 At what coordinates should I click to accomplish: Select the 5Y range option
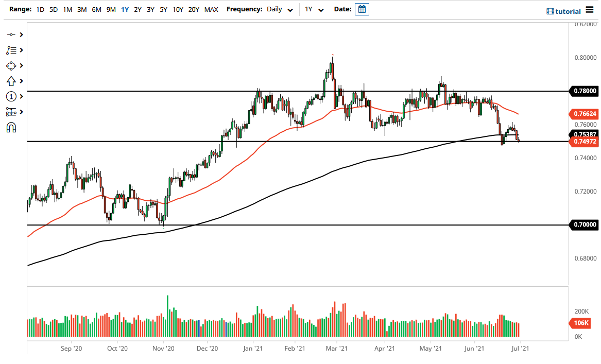pos(163,9)
